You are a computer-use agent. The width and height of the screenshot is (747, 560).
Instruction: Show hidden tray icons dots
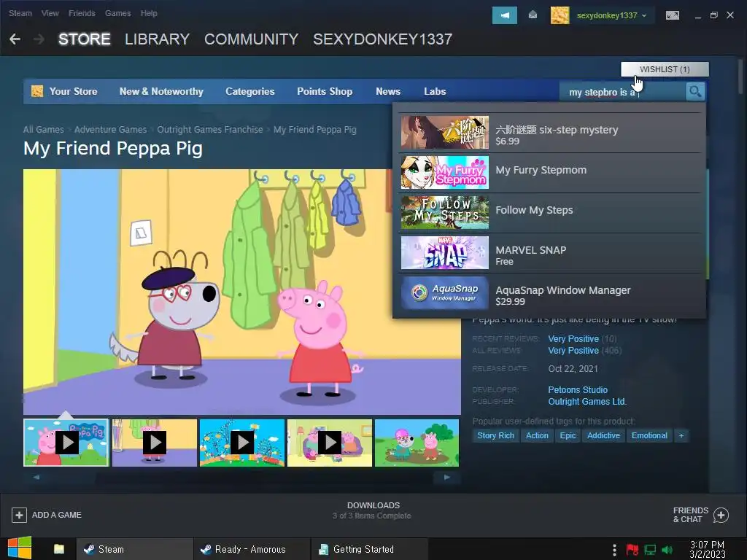tap(614, 550)
